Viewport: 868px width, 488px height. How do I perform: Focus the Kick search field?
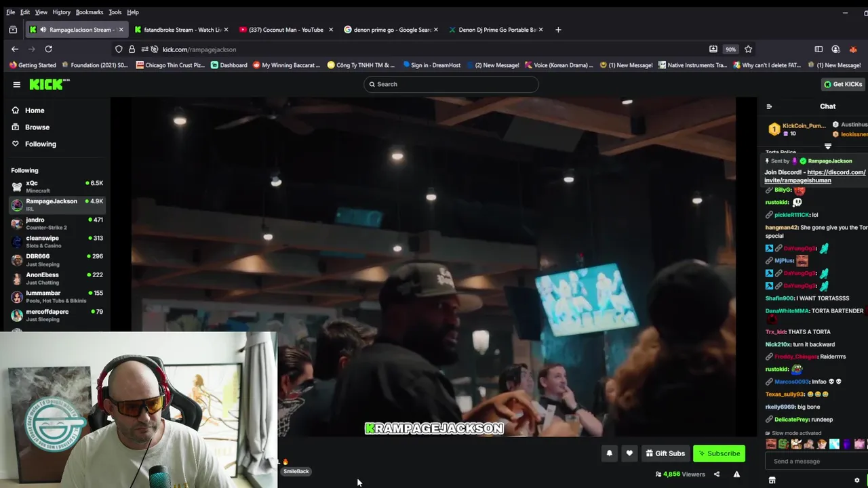tap(451, 84)
